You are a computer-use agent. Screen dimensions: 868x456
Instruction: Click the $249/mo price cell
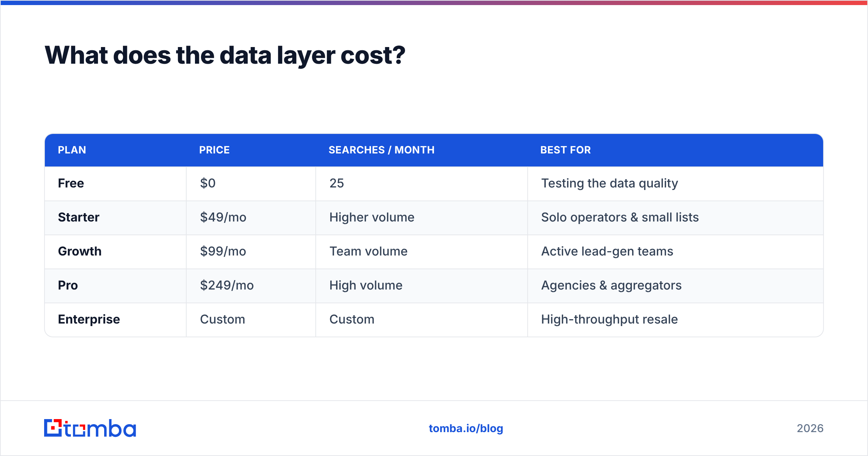click(x=251, y=286)
